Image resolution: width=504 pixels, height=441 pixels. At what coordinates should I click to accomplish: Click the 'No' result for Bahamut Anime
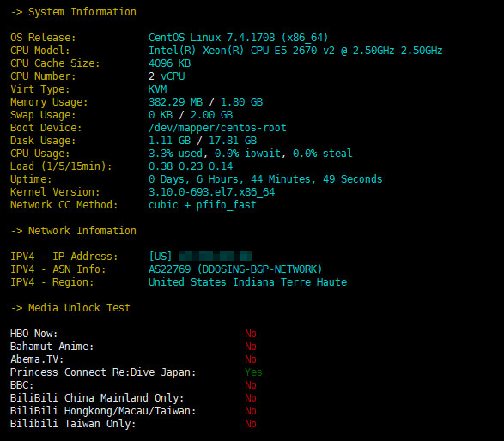[251, 347]
